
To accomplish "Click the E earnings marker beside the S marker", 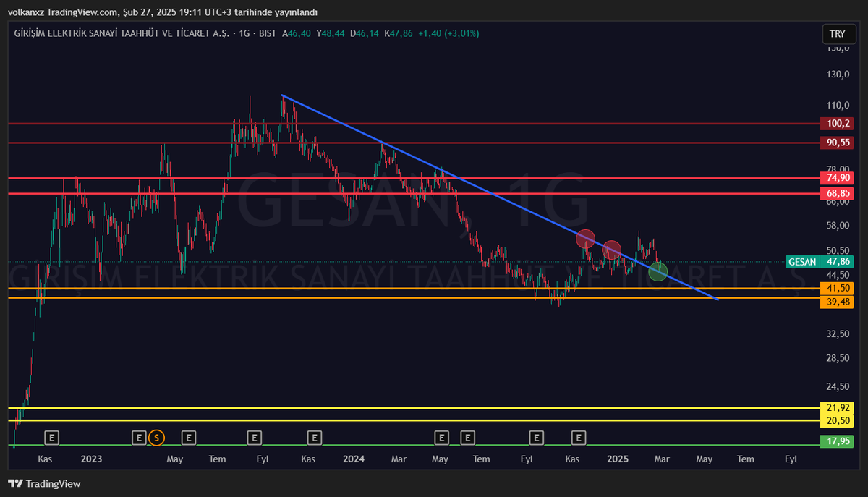I will pyautogui.click(x=139, y=437).
